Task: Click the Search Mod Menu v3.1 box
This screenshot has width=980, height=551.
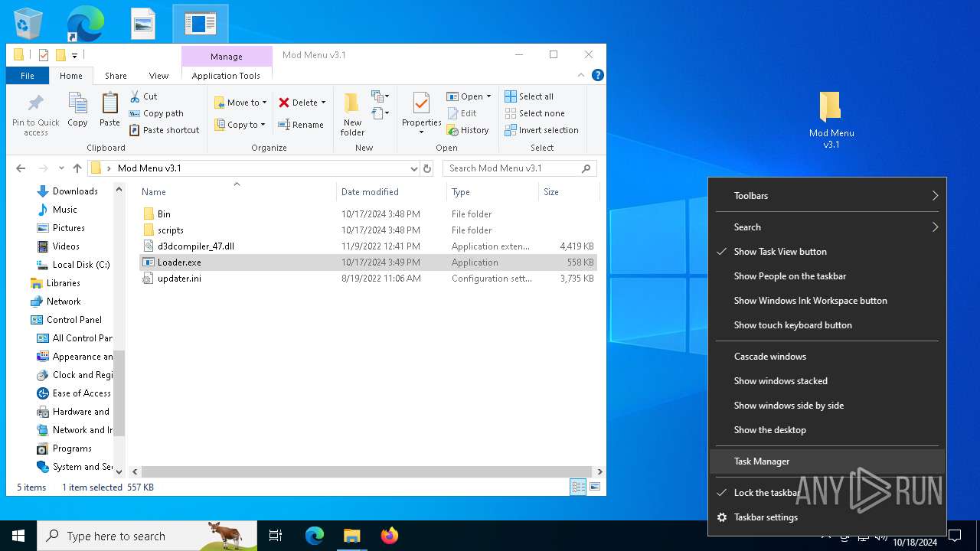Action: click(x=519, y=168)
